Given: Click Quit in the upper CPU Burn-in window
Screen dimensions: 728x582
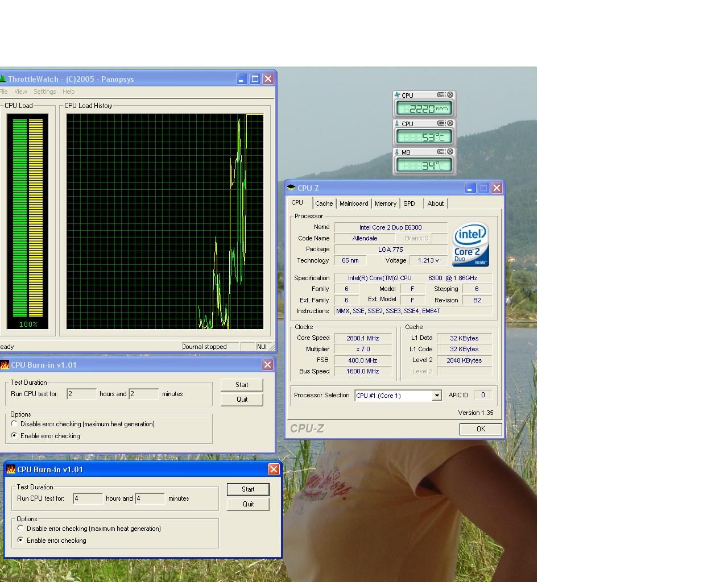Looking at the screenshot, I should pyautogui.click(x=242, y=400).
